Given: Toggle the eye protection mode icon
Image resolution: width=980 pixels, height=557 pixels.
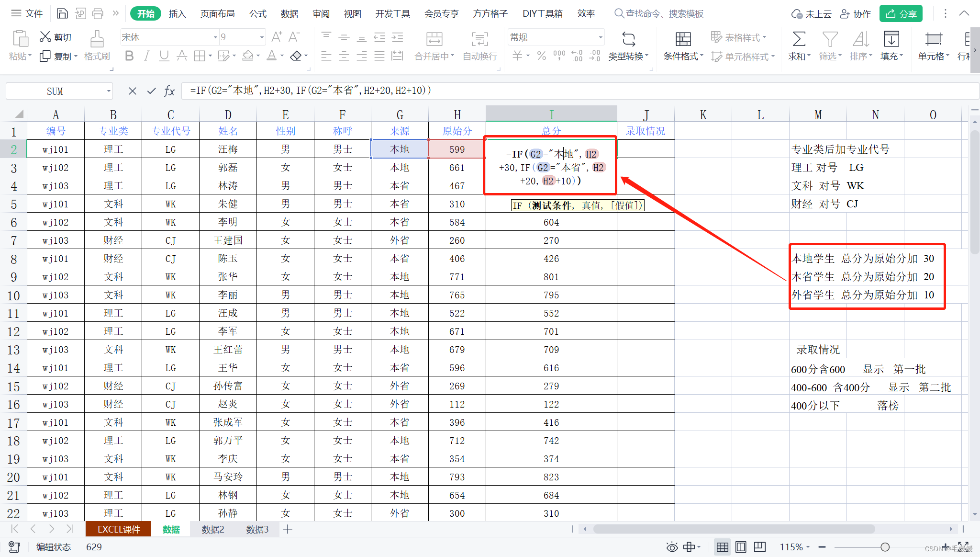Looking at the screenshot, I should pos(672,547).
